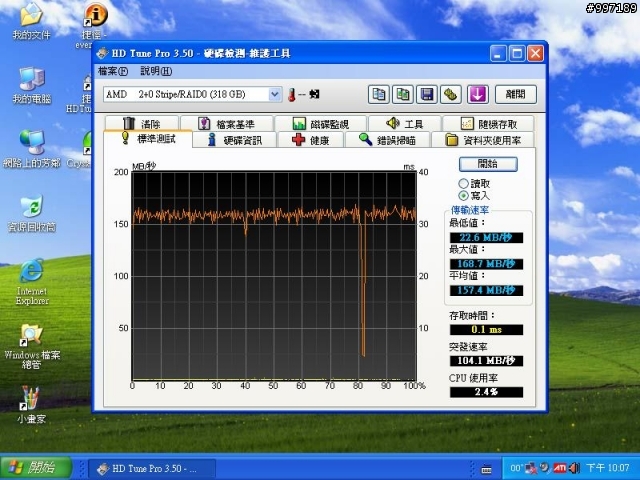Switch to the 健康 health tab

(x=311, y=140)
